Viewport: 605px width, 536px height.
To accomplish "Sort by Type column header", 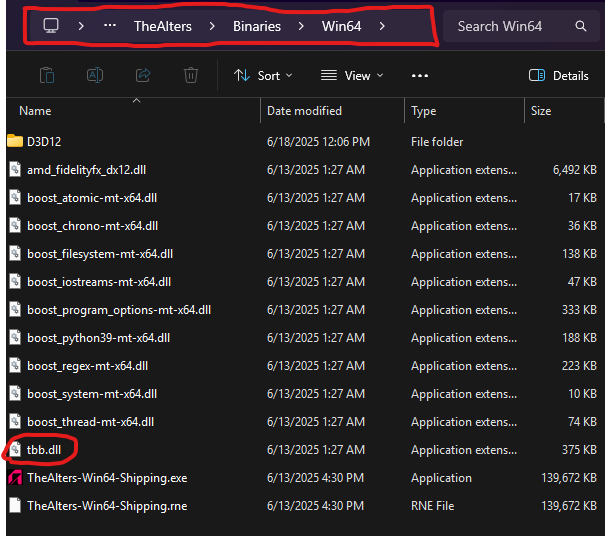I will tap(423, 111).
